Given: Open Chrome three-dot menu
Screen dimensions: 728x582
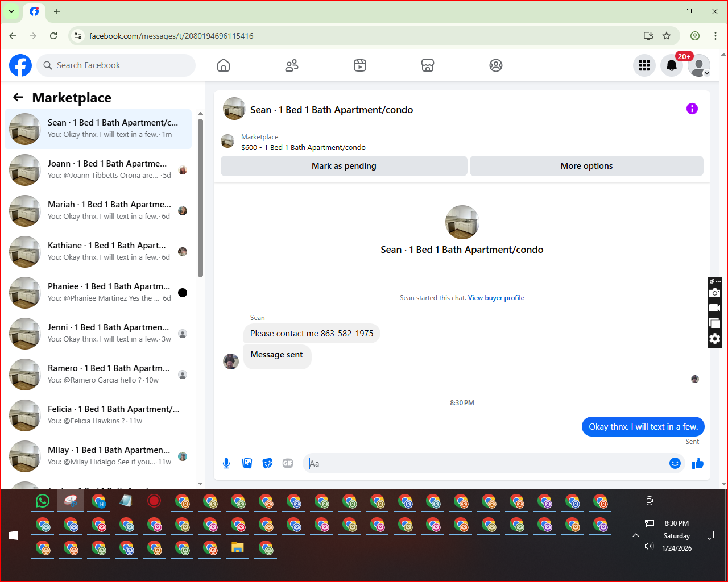Looking at the screenshot, I should 715,36.
